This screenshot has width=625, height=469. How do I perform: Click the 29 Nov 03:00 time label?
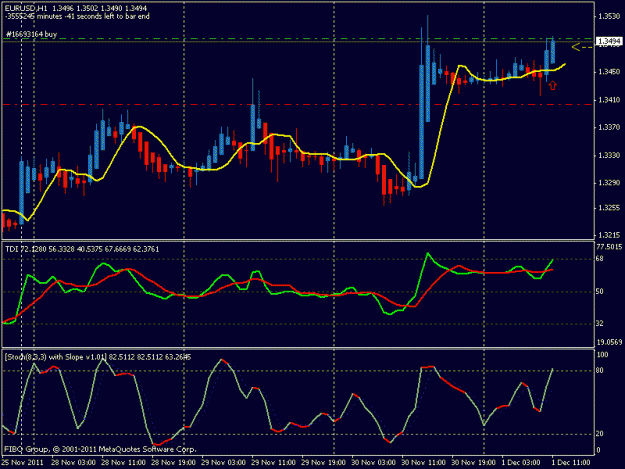[x=223, y=463]
